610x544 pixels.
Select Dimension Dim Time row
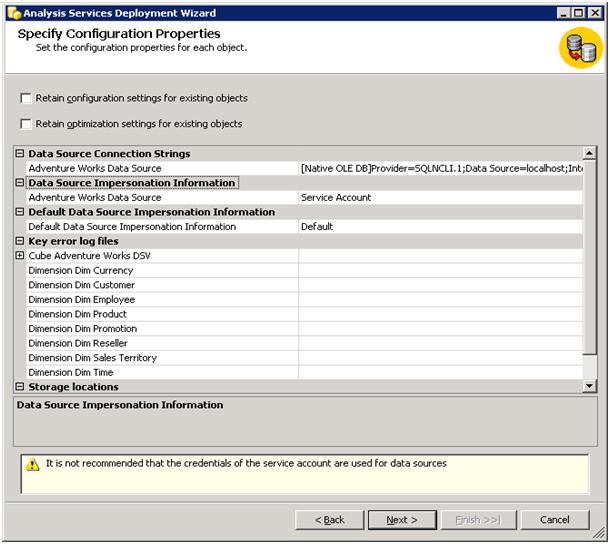[x=162, y=372]
